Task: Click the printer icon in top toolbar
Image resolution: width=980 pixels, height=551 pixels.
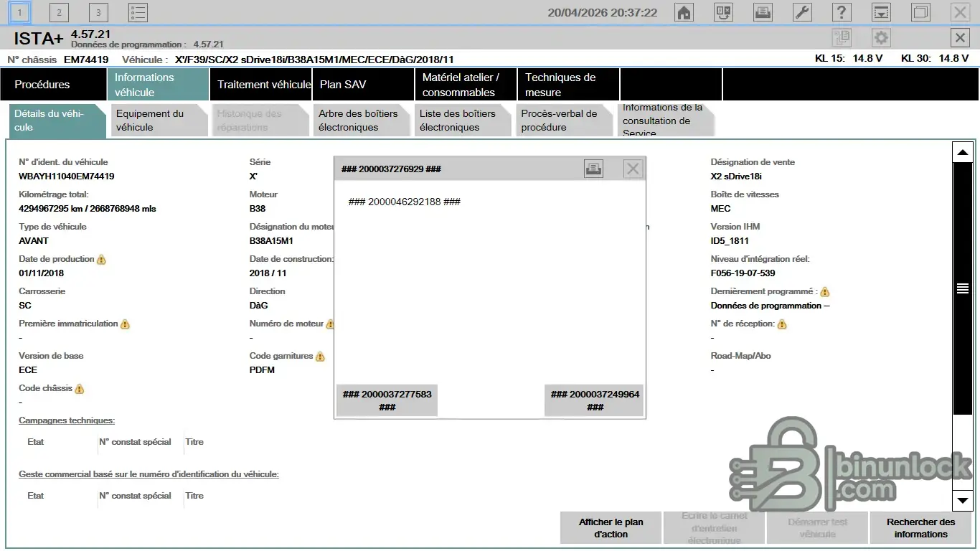Action: coord(763,12)
